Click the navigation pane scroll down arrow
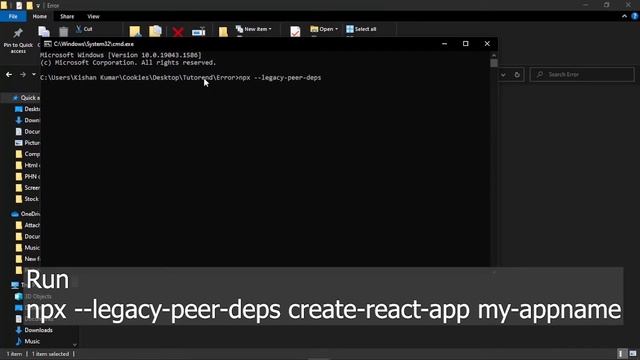The height and width of the screenshot is (360, 640). 75,345
